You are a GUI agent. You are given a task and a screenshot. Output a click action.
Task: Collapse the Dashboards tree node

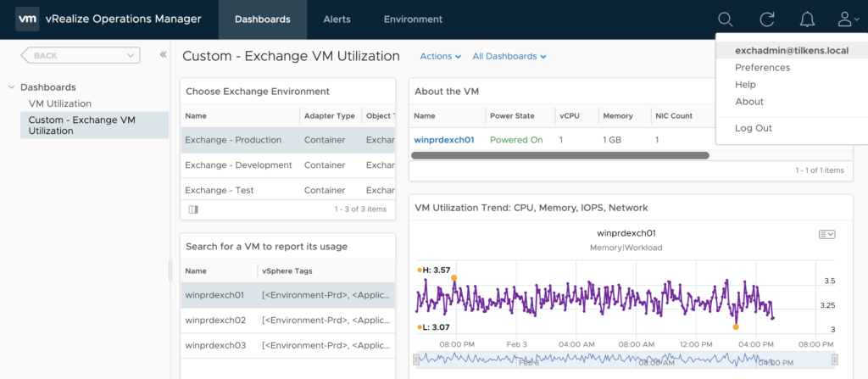click(11, 87)
